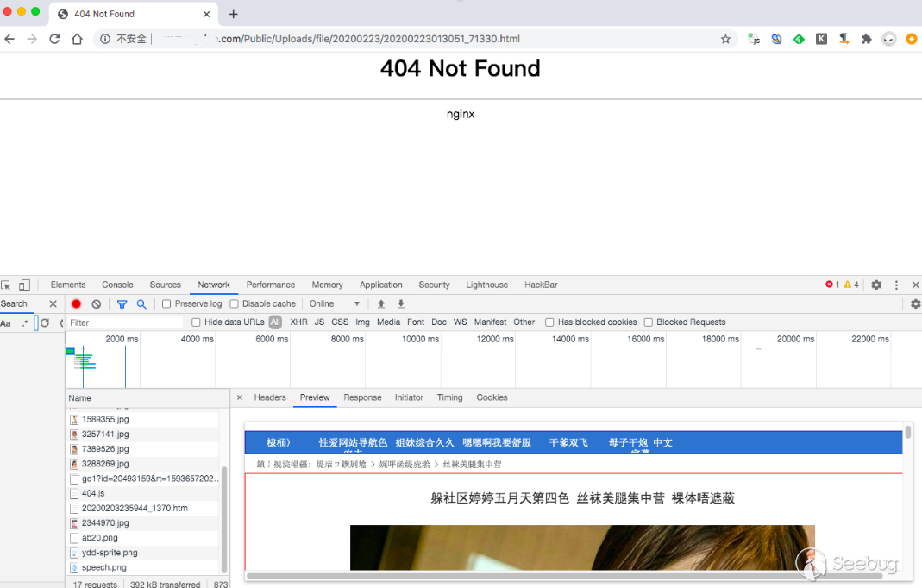This screenshot has width=922, height=588.
Task: Select request 1589355.jpg
Action: coord(143,419)
